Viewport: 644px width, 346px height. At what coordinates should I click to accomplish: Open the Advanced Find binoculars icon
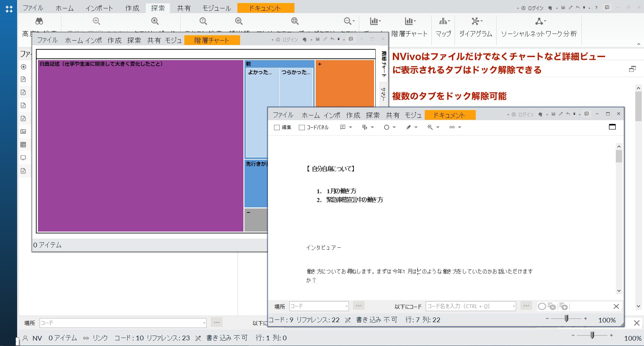point(39,21)
